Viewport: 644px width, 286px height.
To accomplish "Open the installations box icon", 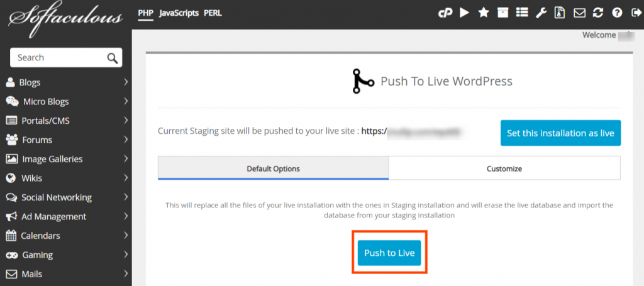I will 502,13.
